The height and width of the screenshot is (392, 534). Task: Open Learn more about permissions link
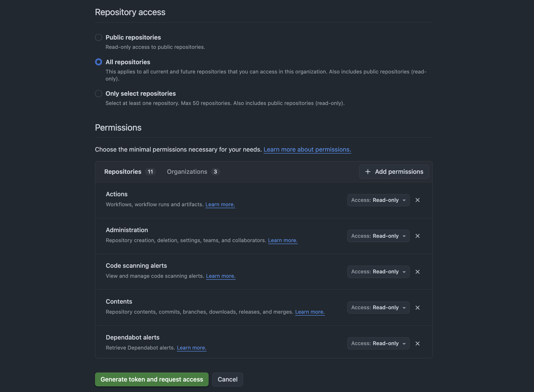(307, 149)
